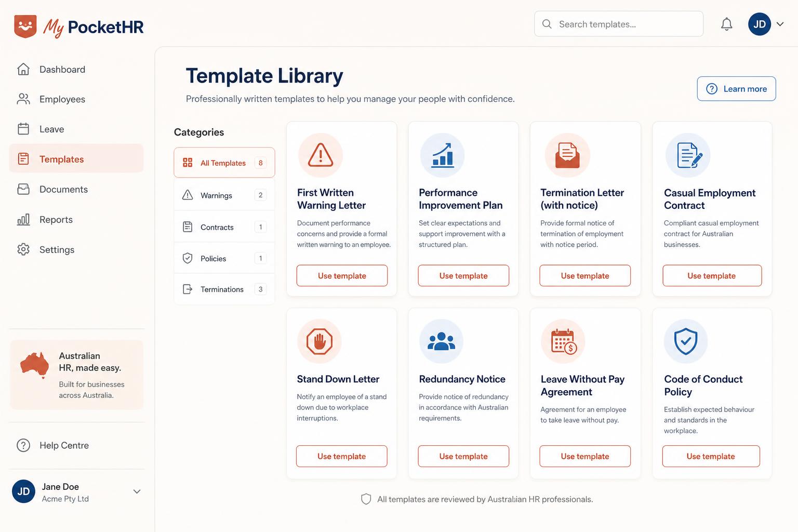The image size is (798, 532).
Task: Use the Stand Down Letter template
Action: [341, 456]
